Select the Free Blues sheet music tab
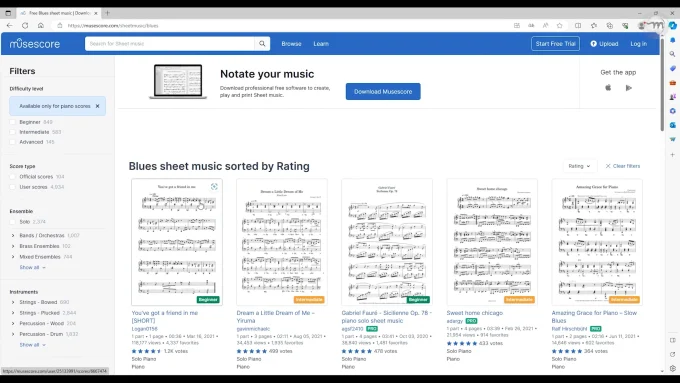This screenshot has width=680, height=383. point(59,13)
